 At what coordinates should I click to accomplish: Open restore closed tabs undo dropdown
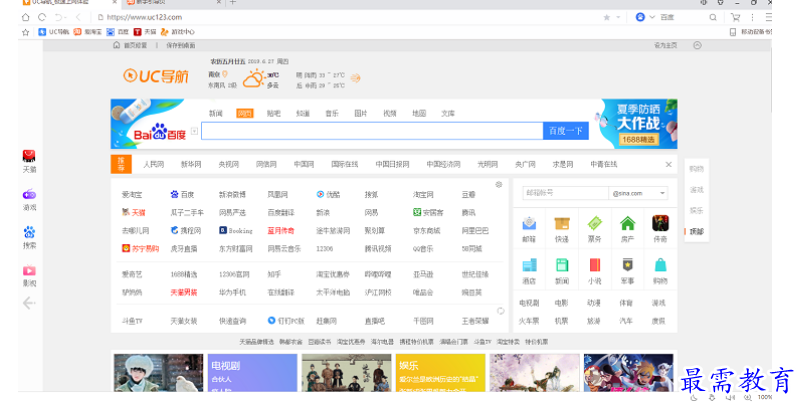point(61,17)
